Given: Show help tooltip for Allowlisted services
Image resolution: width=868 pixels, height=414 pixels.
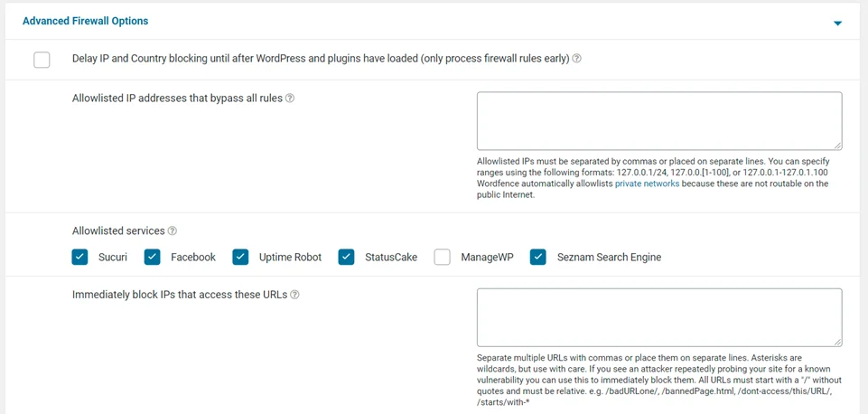Looking at the screenshot, I should [x=173, y=231].
